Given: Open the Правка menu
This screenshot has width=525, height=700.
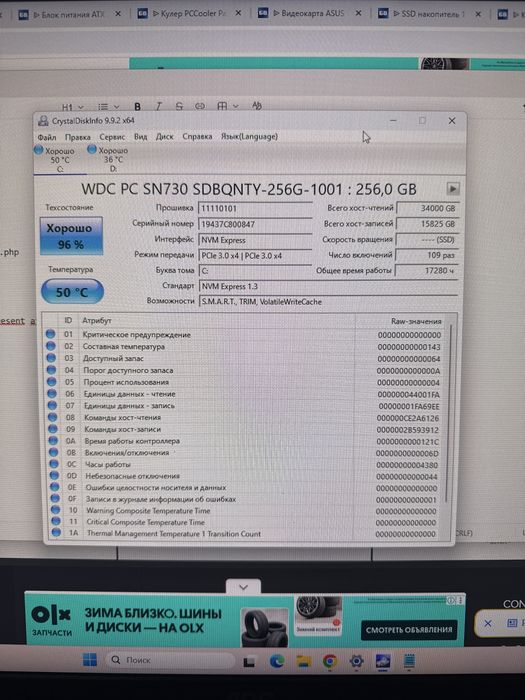Looking at the screenshot, I should click(x=78, y=137).
